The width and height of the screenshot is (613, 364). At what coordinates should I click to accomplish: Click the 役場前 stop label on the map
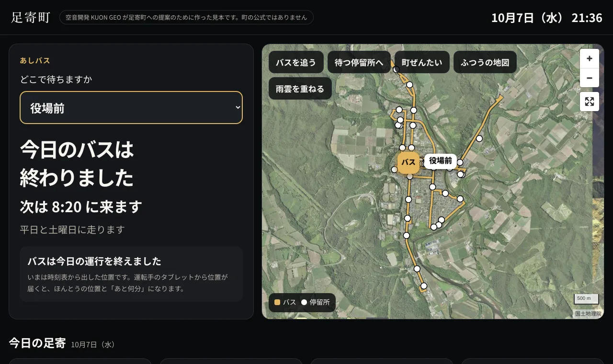coord(441,161)
